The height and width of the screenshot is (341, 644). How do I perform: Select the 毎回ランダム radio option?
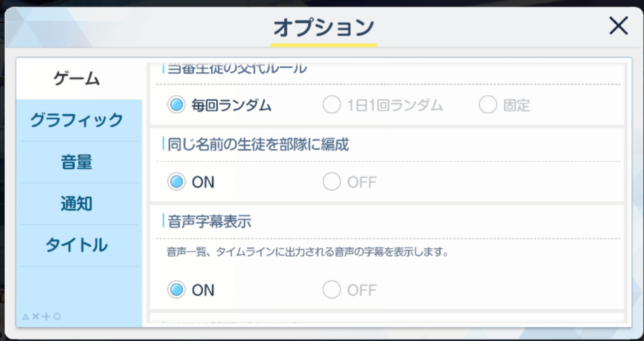point(176,105)
